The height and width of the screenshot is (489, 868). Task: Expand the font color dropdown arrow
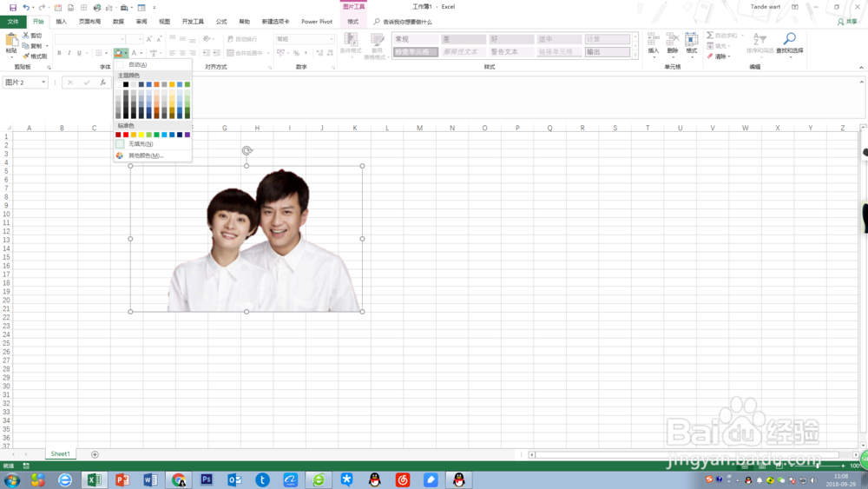[x=141, y=53]
